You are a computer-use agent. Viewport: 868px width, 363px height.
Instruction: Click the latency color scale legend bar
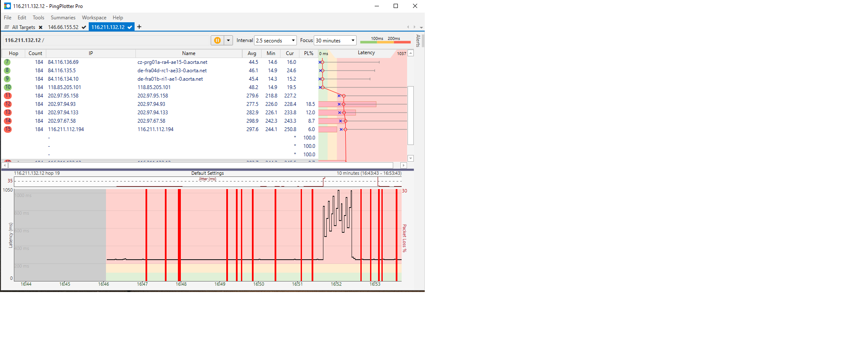point(385,42)
